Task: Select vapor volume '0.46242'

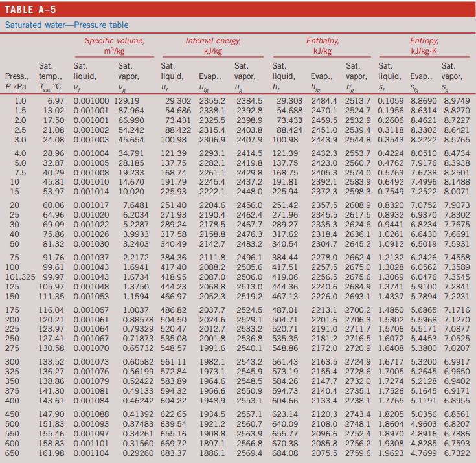Action: [x=138, y=401]
